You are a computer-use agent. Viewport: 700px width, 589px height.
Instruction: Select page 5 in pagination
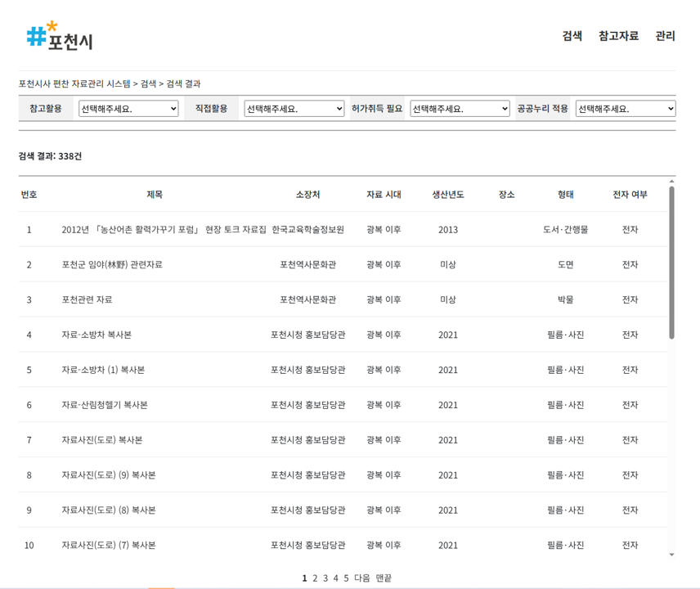(343, 578)
